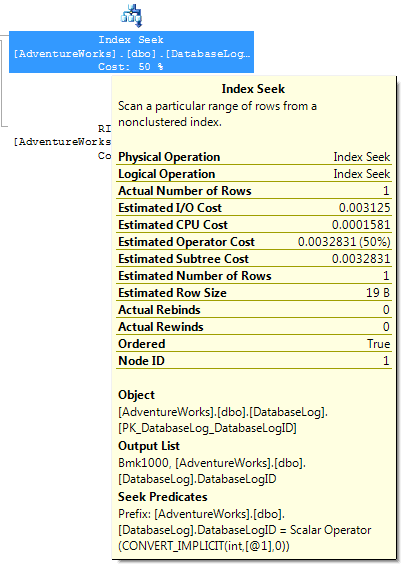Click the Logical Operation row
Viewport: 401px width, 568px height.
tap(254, 174)
